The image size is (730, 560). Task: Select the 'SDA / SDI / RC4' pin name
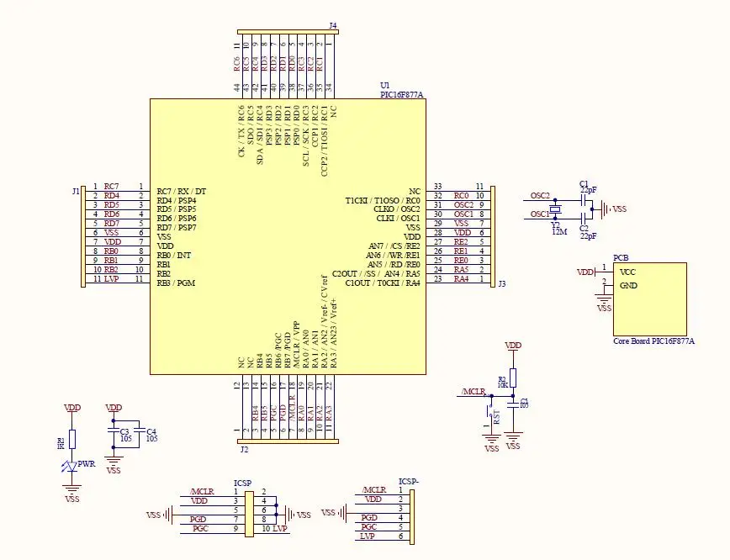point(260,135)
